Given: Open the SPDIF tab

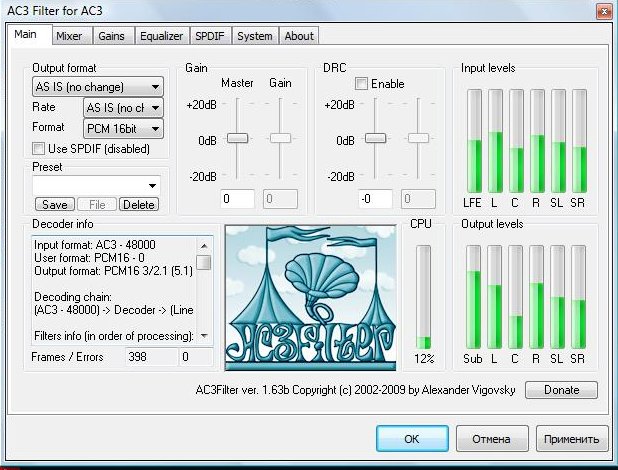Looking at the screenshot, I should click(x=210, y=36).
